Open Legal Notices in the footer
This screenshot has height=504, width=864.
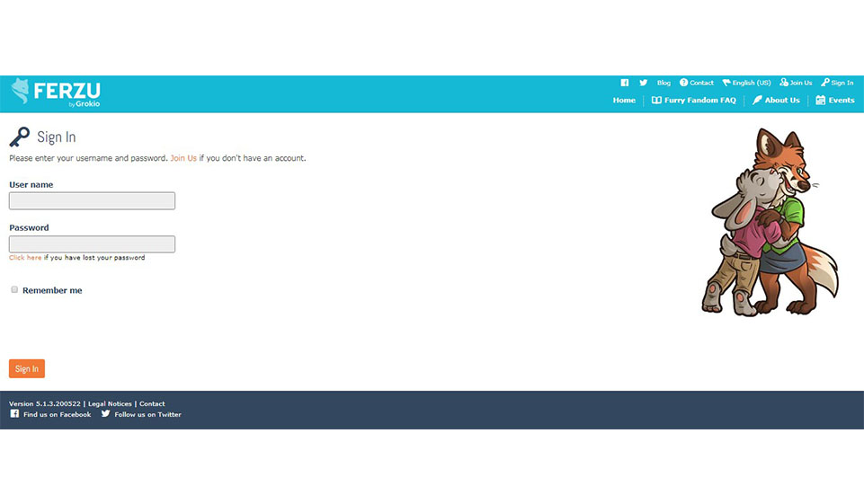(x=110, y=404)
